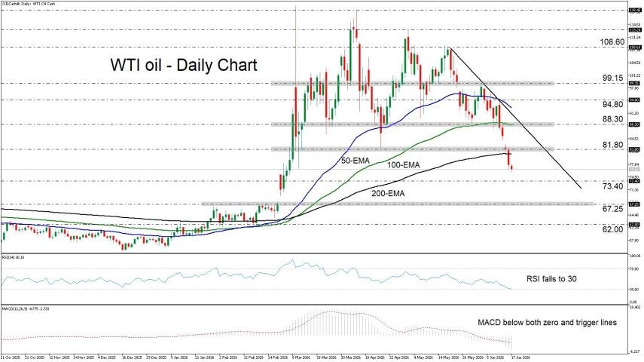Select the 'RSI falls to 30' annotation

[x=551, y=279]
